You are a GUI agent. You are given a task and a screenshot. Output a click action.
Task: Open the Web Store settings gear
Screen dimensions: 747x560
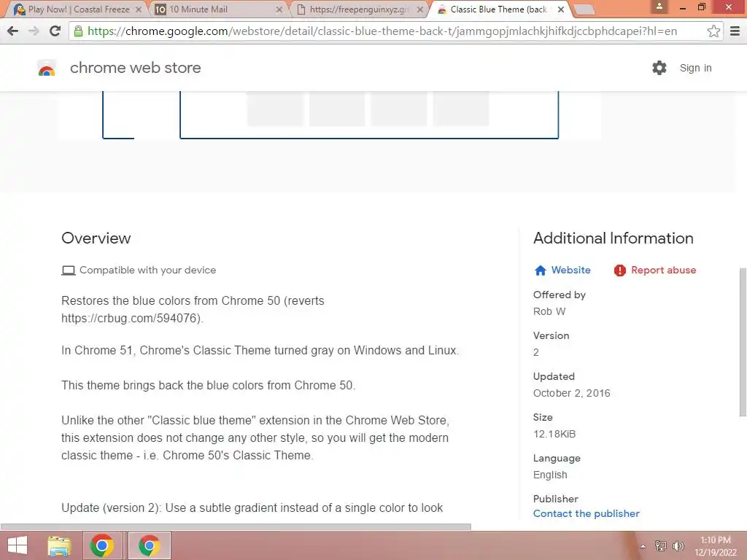click(x=659, y=68)
